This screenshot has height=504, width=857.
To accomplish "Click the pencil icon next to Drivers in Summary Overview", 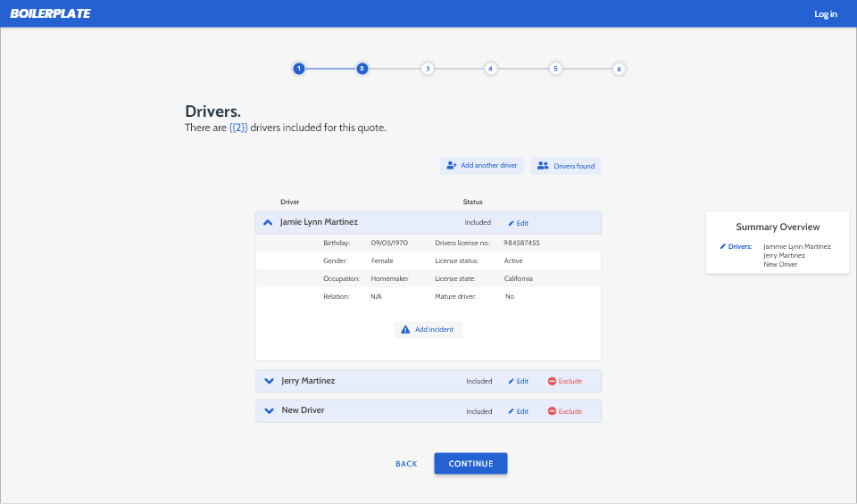I will [x=723, y=246].
